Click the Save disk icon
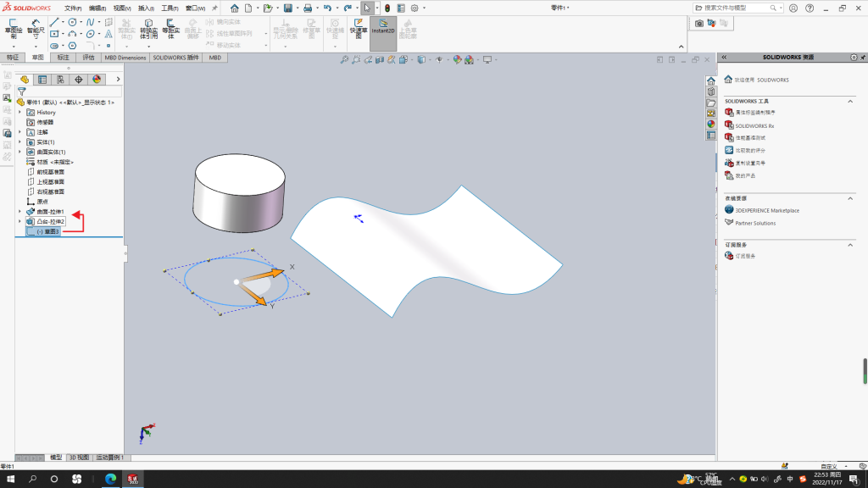The image size is (868, 488). click(288, 8)
